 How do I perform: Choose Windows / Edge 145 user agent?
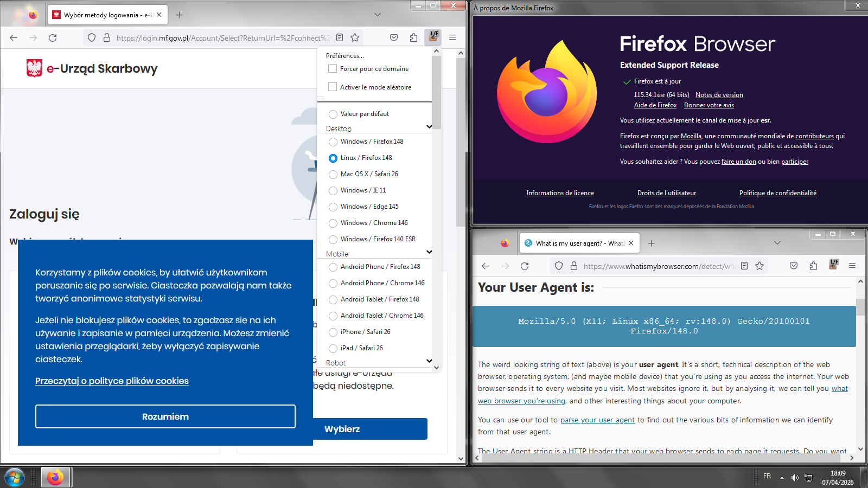pyautogui.click(x=333, y=207)
